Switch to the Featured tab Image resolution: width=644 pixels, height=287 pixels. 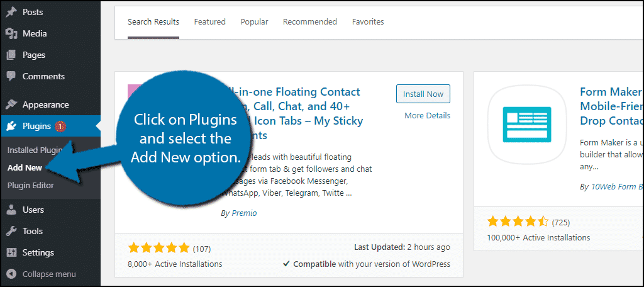tap(209, 22)
